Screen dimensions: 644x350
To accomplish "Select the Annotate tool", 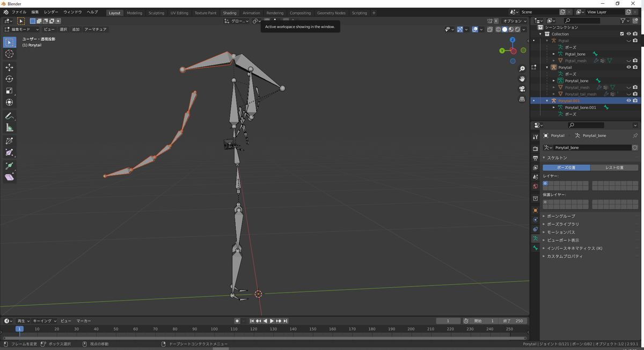I will pos(10,116).
